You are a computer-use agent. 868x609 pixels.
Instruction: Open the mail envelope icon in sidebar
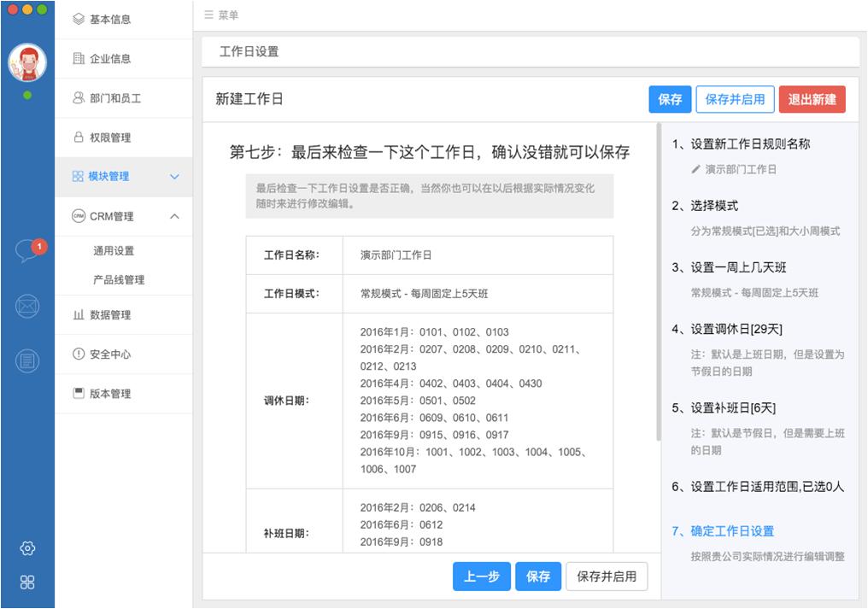coord(27,306)
